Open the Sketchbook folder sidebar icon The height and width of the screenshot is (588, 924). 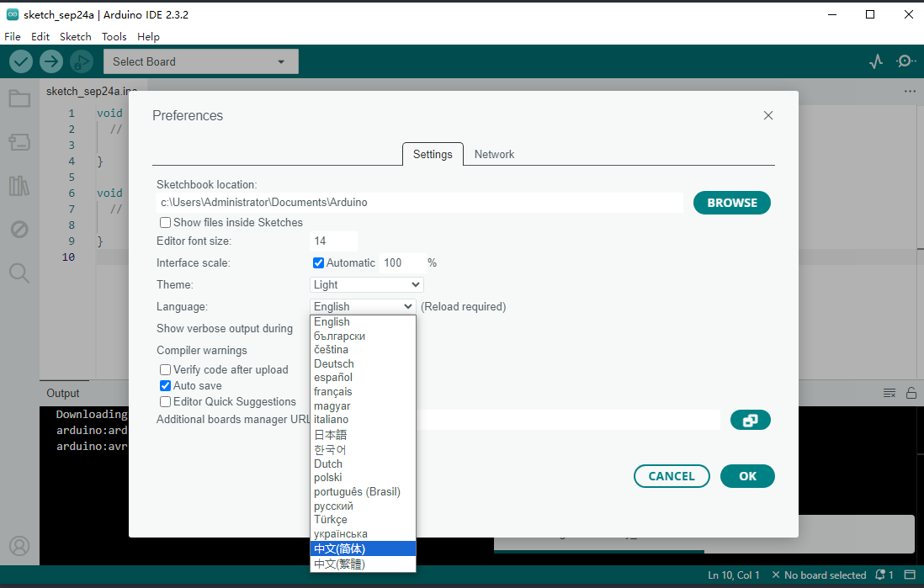19,98
